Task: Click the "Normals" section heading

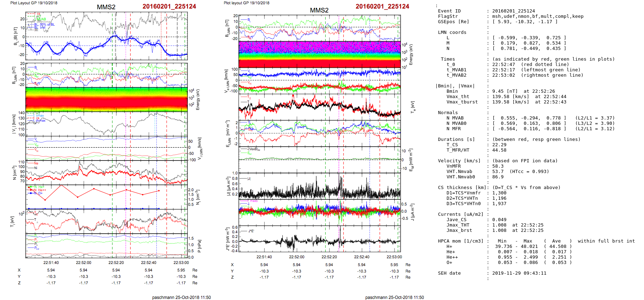Action: [x=448, y=113]
